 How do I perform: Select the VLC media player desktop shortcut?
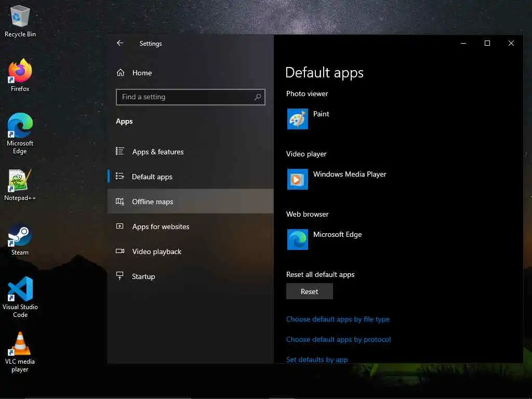(20, 352)
